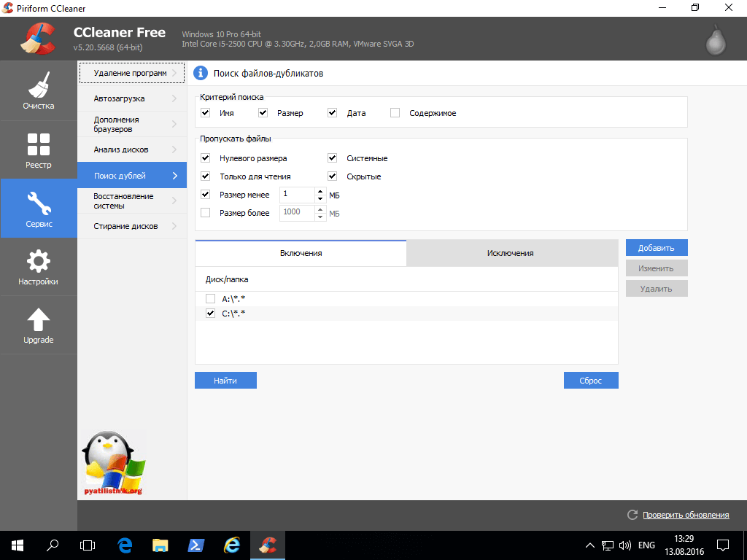Expand Анализ дисков chevron
747x560 pixels.
click(x=174, y=149)
